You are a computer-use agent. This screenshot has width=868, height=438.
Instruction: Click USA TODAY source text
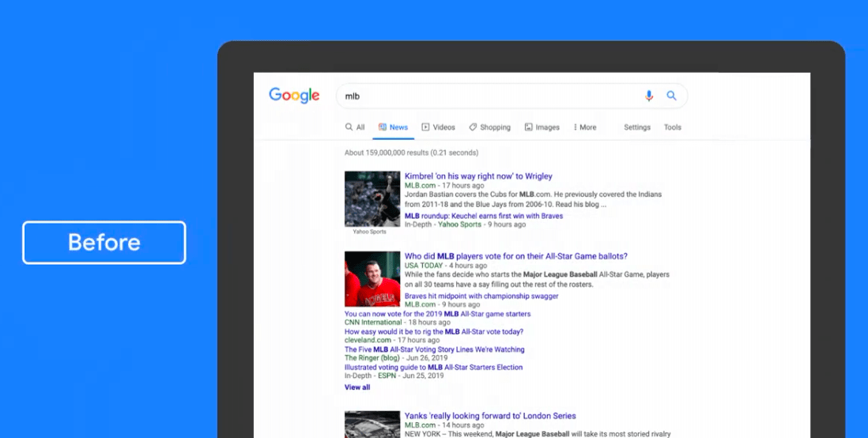(424, 266)
